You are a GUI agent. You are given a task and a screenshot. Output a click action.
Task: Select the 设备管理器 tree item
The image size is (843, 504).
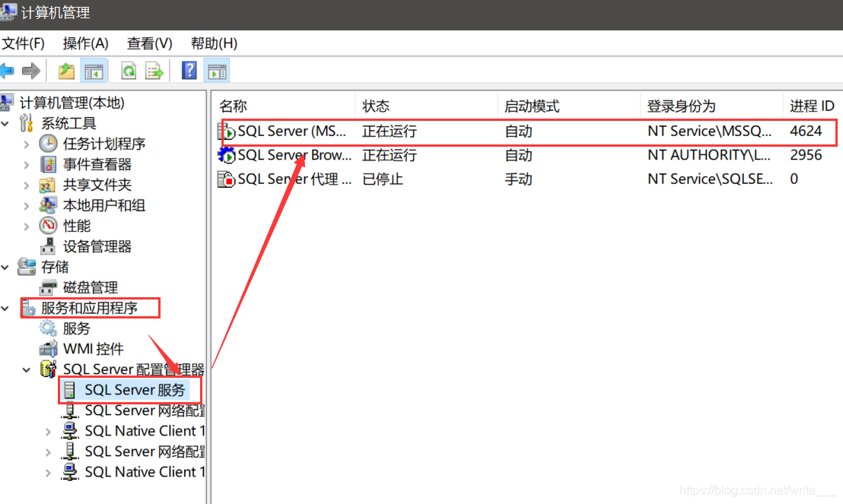pos(97,246)
